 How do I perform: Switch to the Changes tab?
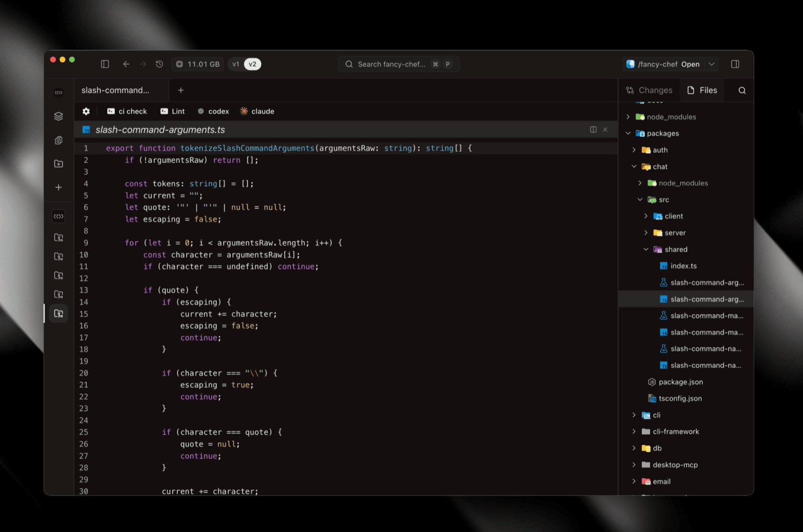click(649, 90)
